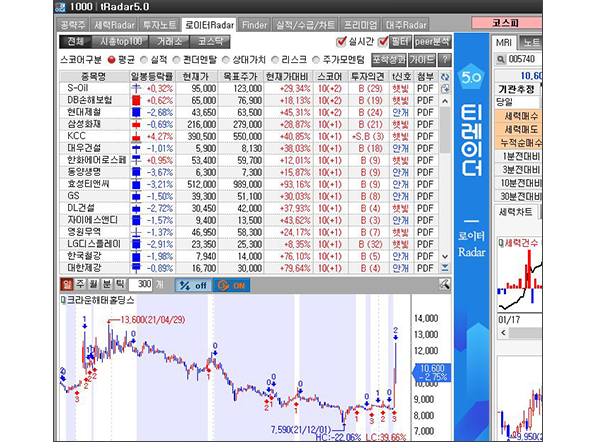Screen dimensions: 598x442
Task: Select the MRI tab in right panel
Action: (x=504, y=43)
